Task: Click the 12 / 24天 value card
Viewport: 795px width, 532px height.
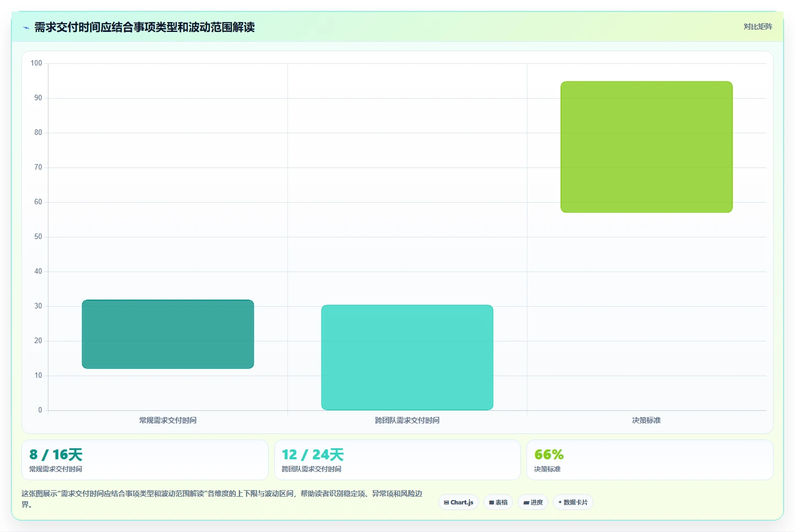Action: pos(397,460)
